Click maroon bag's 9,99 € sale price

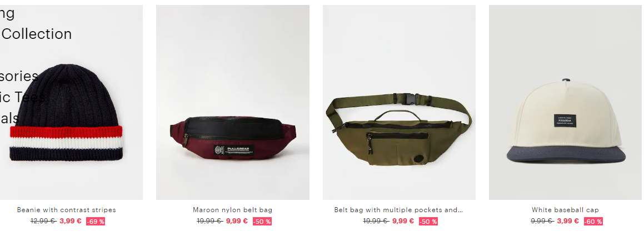[237, 221]
